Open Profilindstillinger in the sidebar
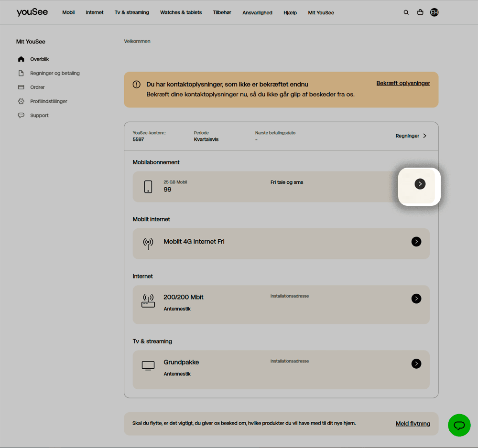The image size is (478, 448). coord(48,101)
